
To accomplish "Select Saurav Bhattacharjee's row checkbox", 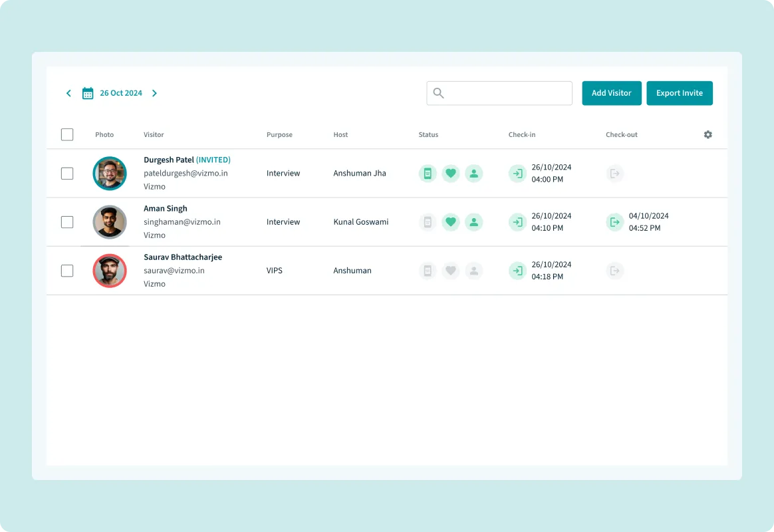I will pos(67,271).
